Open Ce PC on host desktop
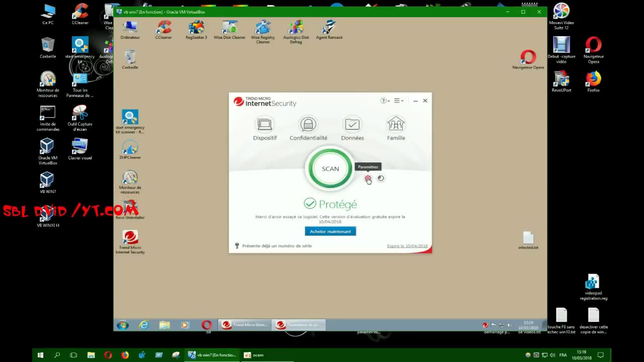Viewport: 644px width, 362px height. tap(48, 14)
